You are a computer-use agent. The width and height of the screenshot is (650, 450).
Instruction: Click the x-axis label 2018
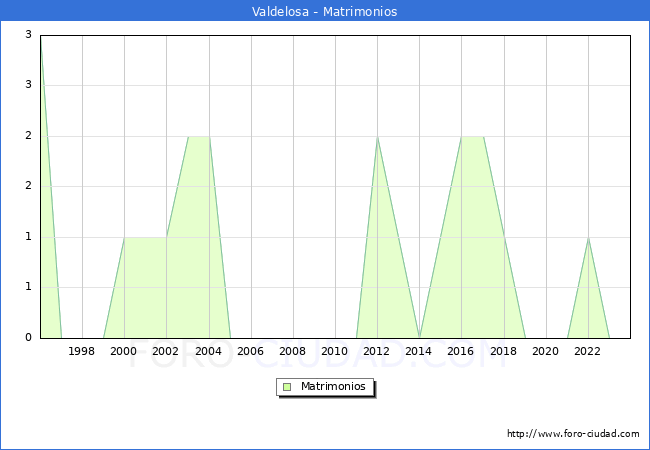pos(504,351)
